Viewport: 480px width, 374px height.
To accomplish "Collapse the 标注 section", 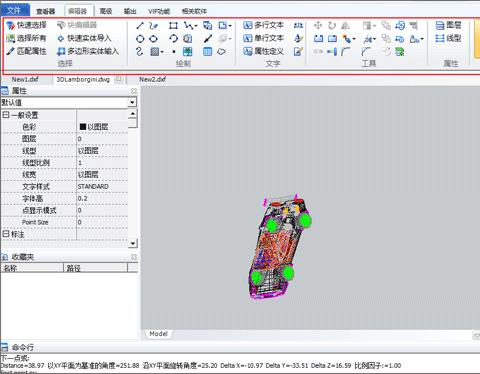I will [x=5, y=234].
